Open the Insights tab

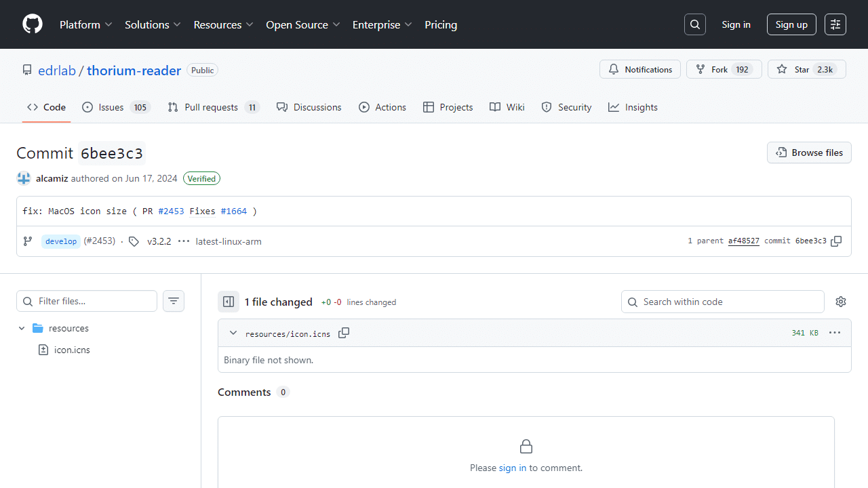[633, 107]
